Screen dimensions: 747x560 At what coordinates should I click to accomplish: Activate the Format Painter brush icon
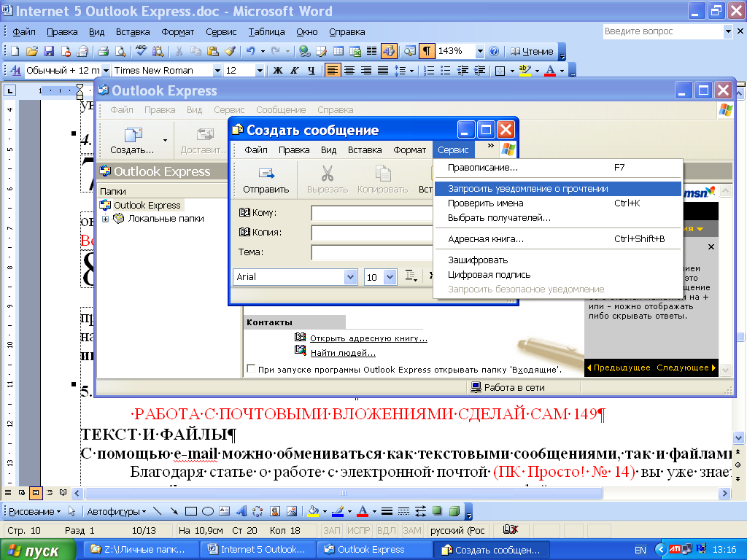click(x=230, y=51)
